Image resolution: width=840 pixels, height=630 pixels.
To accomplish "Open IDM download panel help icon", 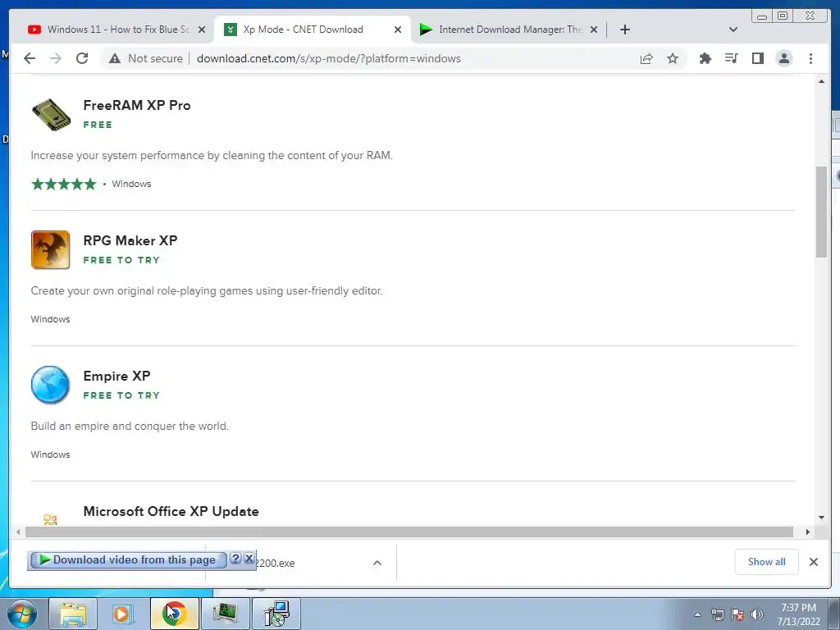I will click(235, 559).
